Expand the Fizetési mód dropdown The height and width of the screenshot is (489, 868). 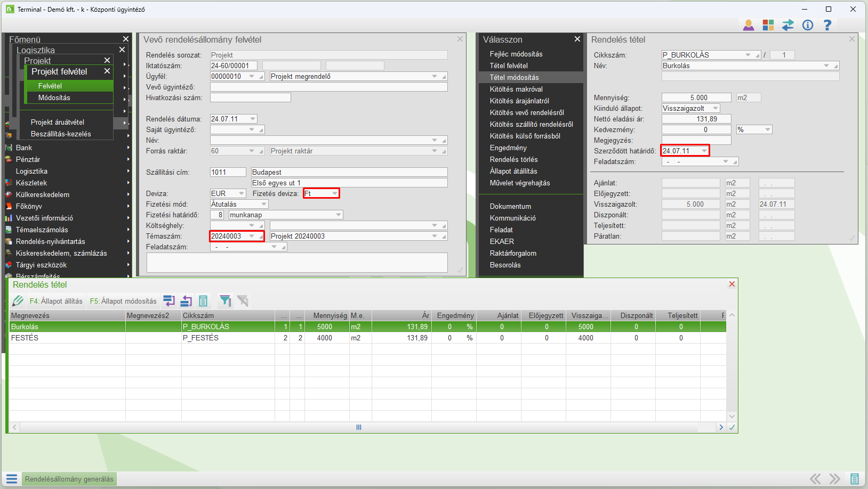(x=264, y=204)
